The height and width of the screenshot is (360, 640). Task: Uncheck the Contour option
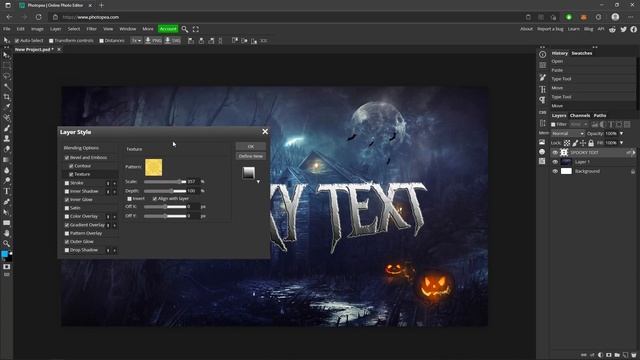pyautogui.click(x=71, y=166)
